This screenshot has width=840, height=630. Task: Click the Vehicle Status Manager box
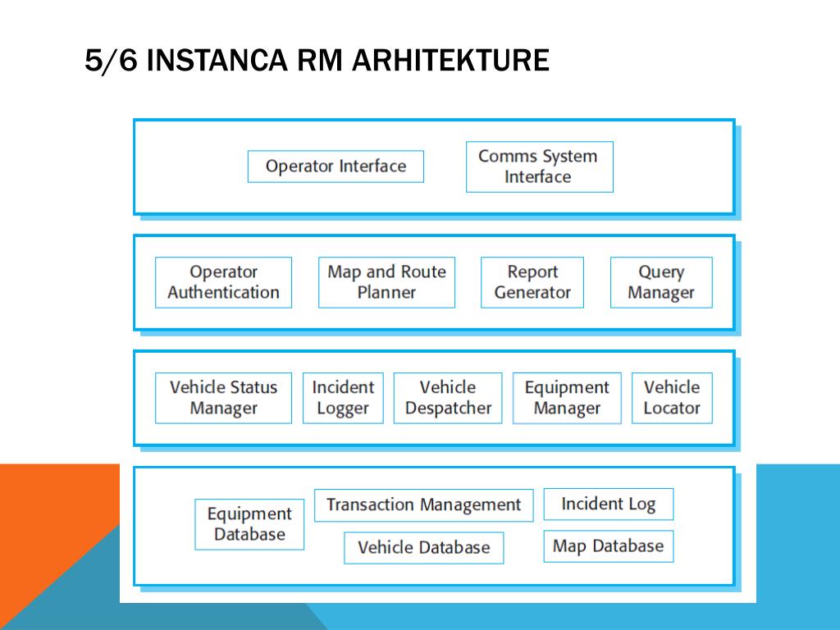223,398
